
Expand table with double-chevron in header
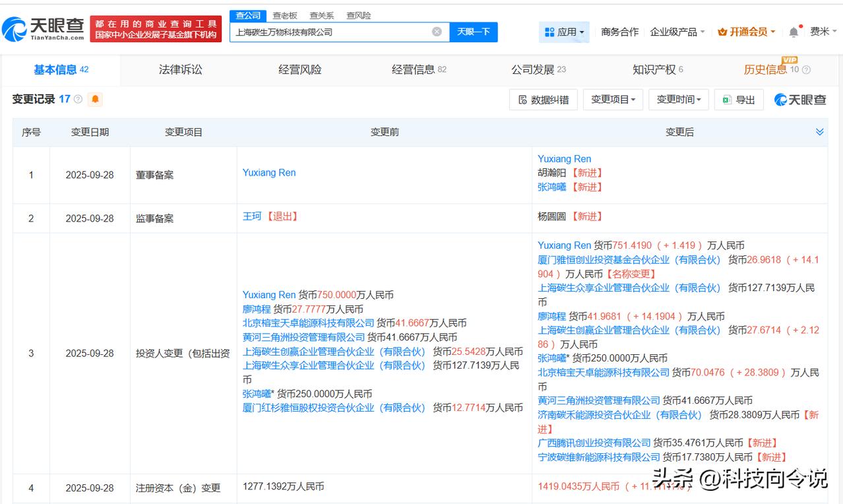click(819, 132)
